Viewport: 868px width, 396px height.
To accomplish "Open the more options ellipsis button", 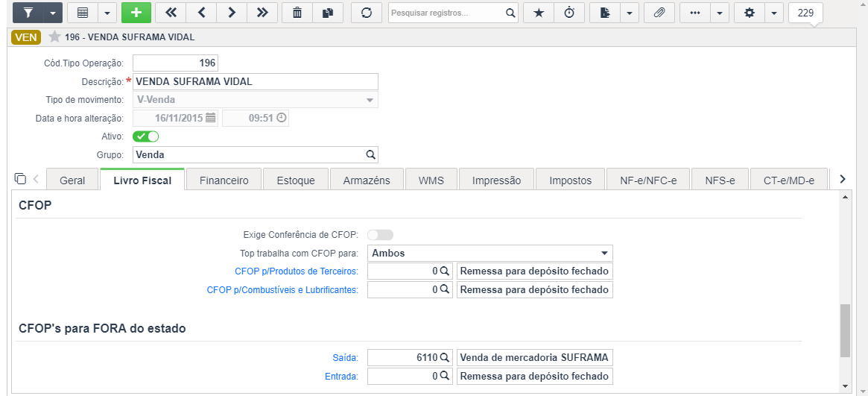I will (694, 13).
